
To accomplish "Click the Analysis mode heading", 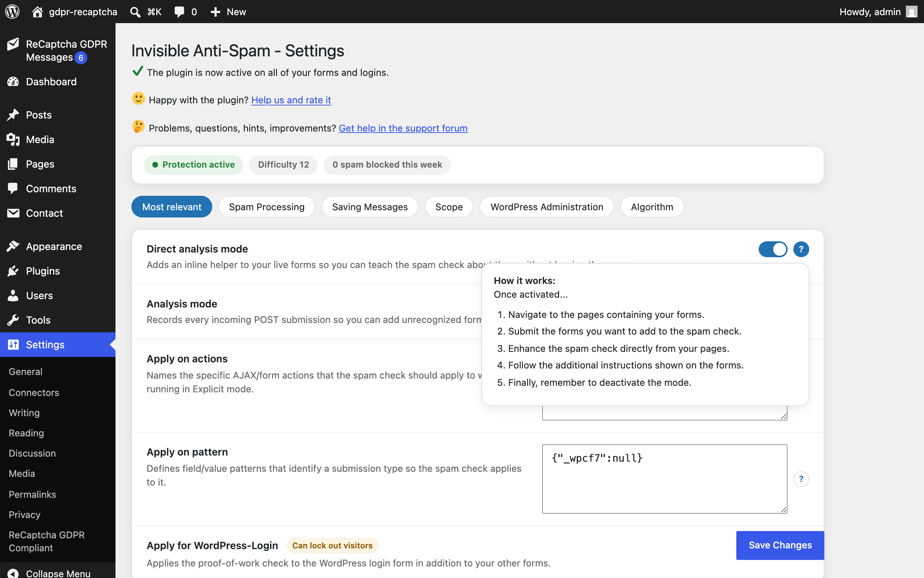I will [x=182, y=304].
